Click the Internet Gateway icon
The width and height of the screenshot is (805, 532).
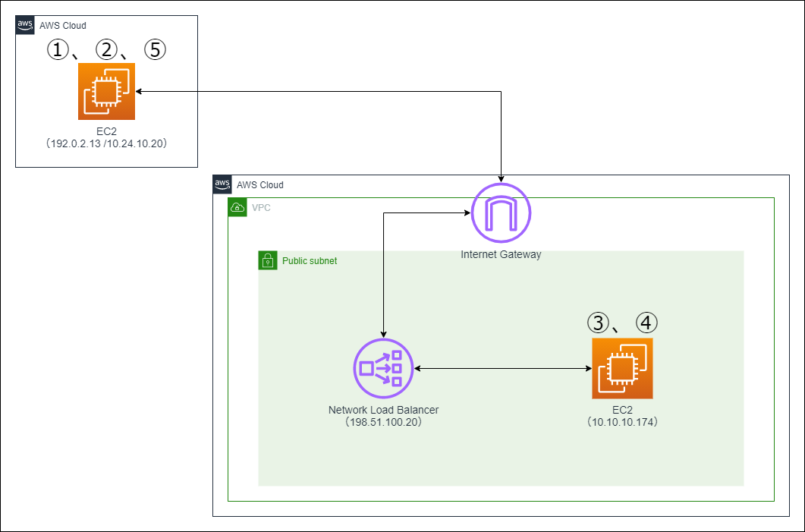click(x=500, y=213)
